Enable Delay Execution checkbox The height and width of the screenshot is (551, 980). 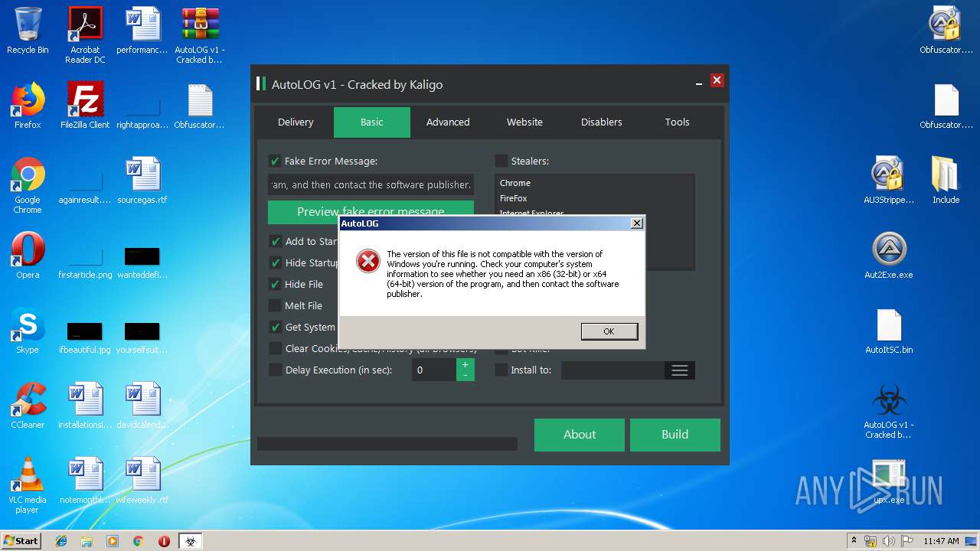click(x=275, y=370)
